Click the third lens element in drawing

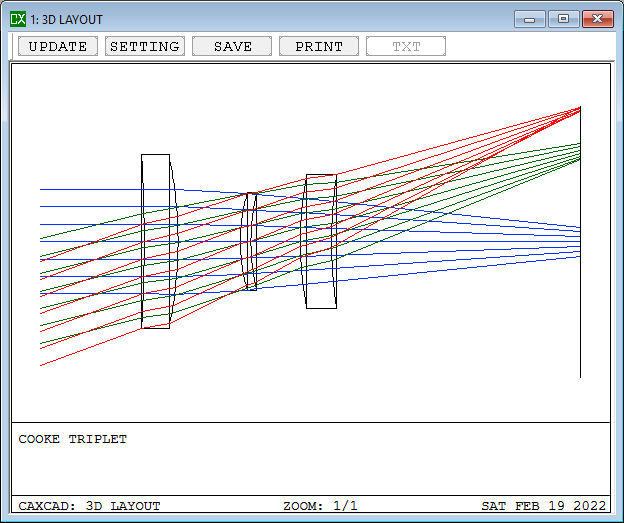point(319,241)
